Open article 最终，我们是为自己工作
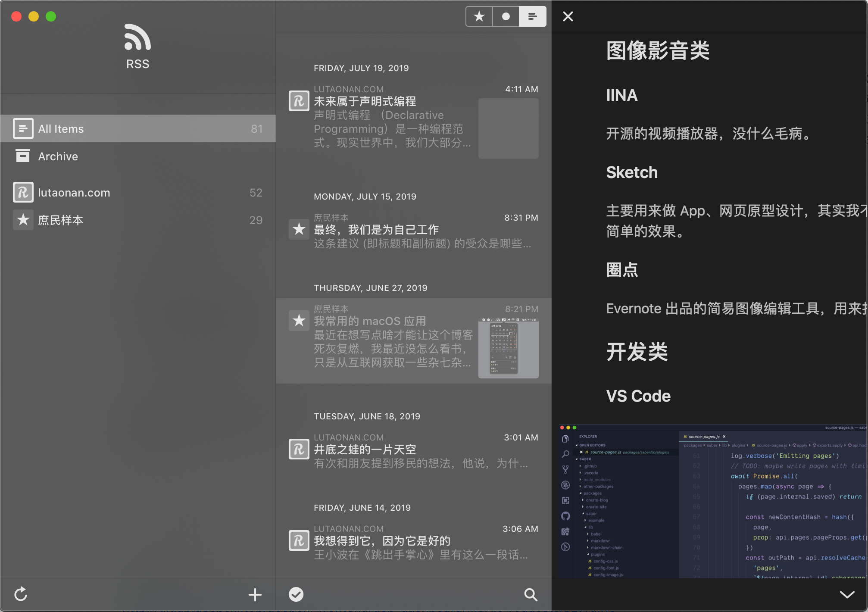 376,230
